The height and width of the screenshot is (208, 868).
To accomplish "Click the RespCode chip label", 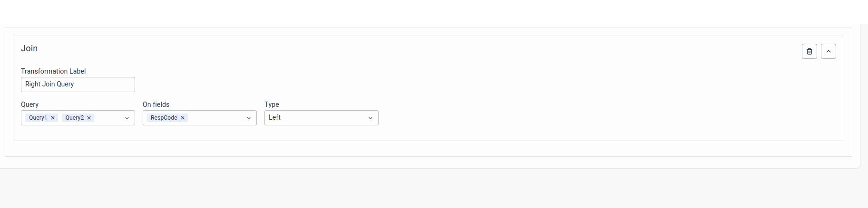I will [x=164, y=118].
